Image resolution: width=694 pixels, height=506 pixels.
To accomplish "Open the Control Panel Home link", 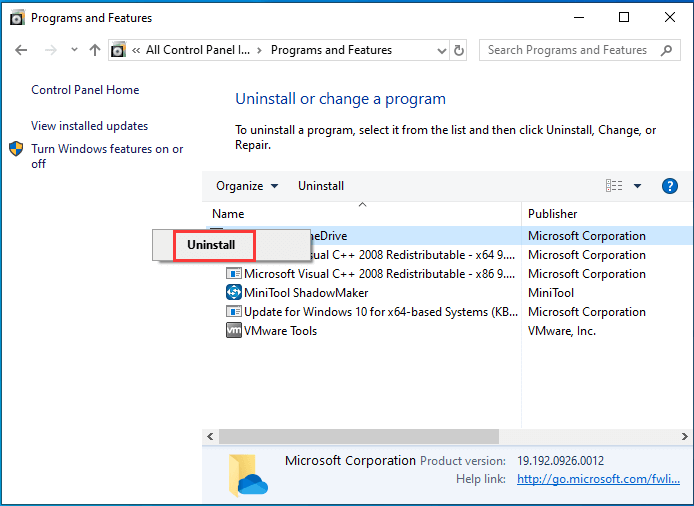I will point(85,90).
